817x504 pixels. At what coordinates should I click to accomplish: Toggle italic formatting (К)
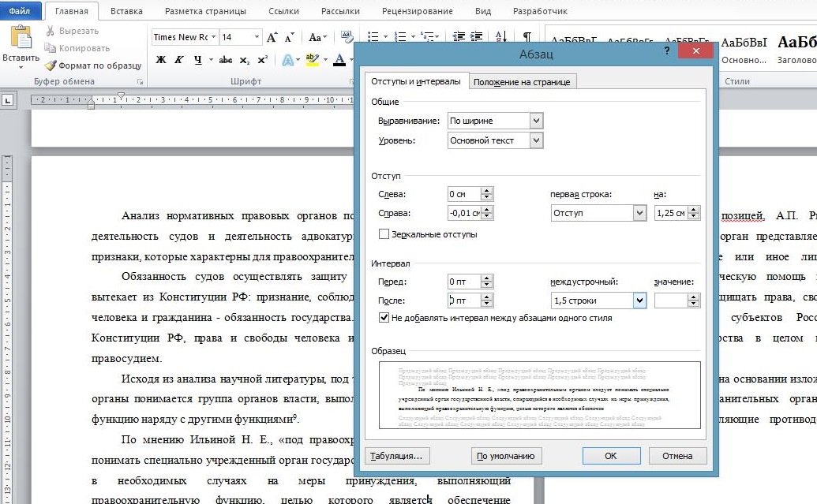[179, 60]
